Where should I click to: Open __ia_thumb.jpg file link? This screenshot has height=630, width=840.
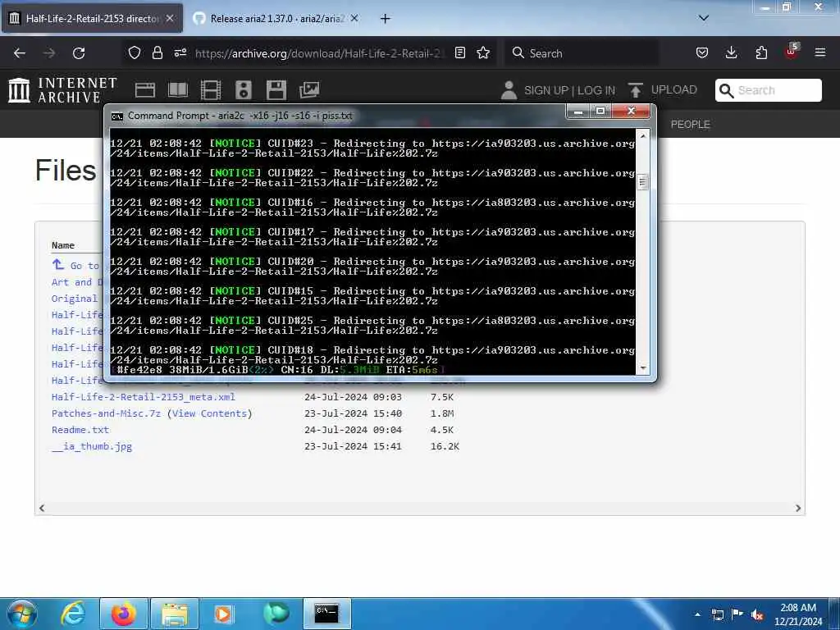point(92,446)
